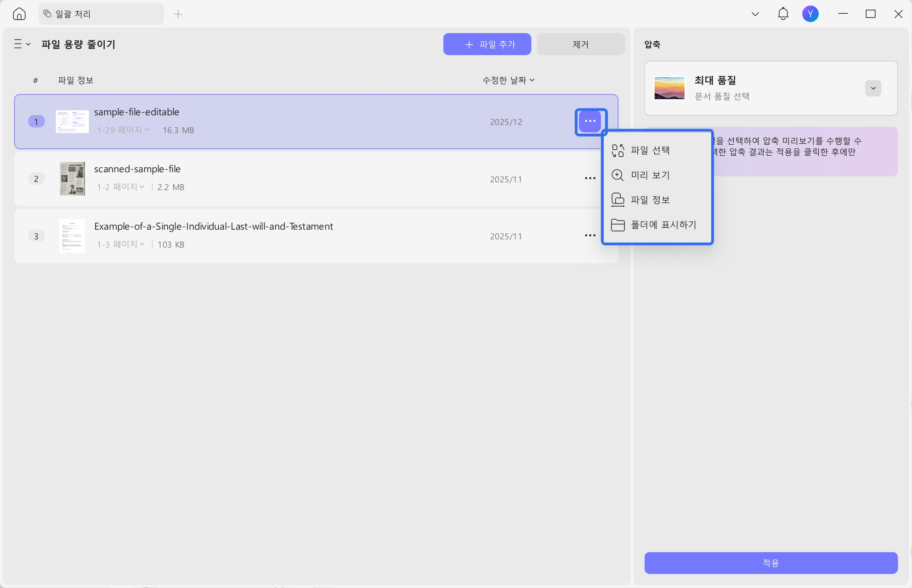Viewport: 912px width, 588px height.
Task: Add a new tab with plus icon
Action: [x=178, y=14]
